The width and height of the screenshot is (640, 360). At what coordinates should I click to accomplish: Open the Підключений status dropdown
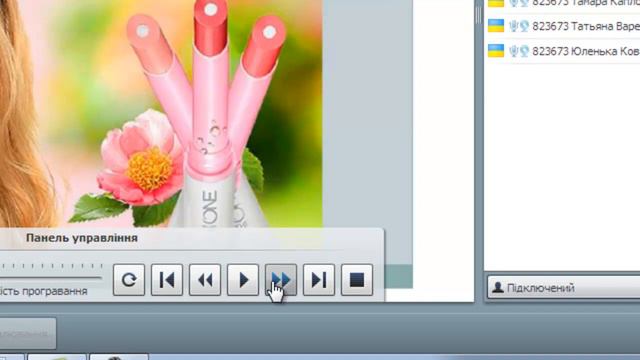[x=564, y=287]
